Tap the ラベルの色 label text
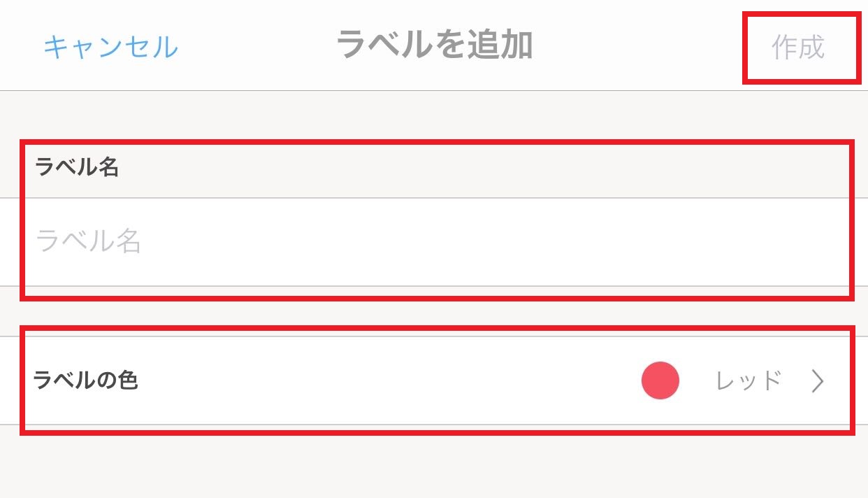This screenshot has height=498, width=868. pos(85,381)
